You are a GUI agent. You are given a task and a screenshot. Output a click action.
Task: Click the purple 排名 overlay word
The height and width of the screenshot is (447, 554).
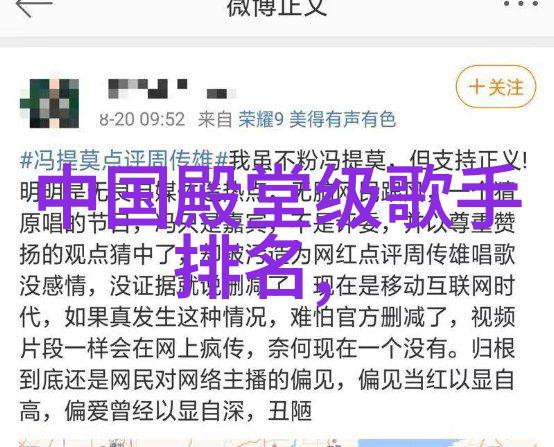pyautogui.click(x=240, y=267)
